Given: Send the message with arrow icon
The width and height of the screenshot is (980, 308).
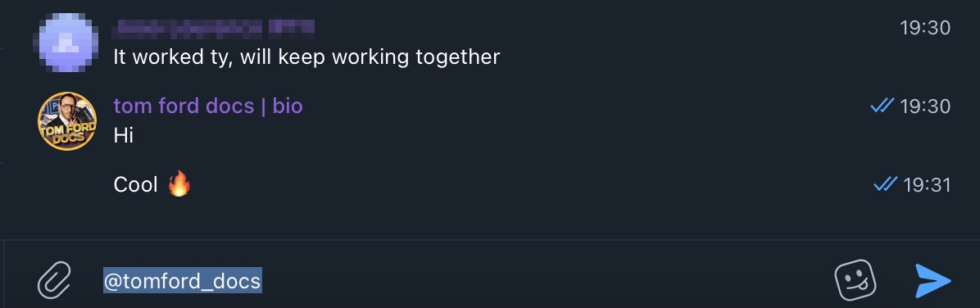Looking at the screenshot, I should (x=932, y=280).
